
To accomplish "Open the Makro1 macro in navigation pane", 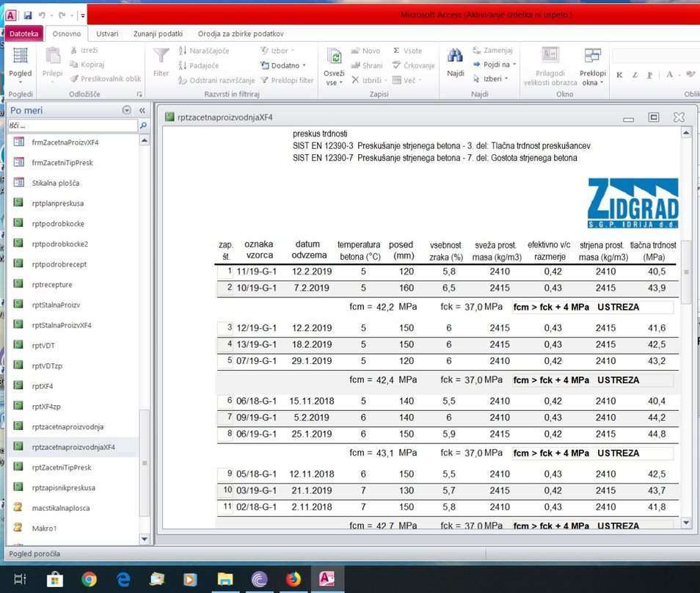I will tap(44, 528).
